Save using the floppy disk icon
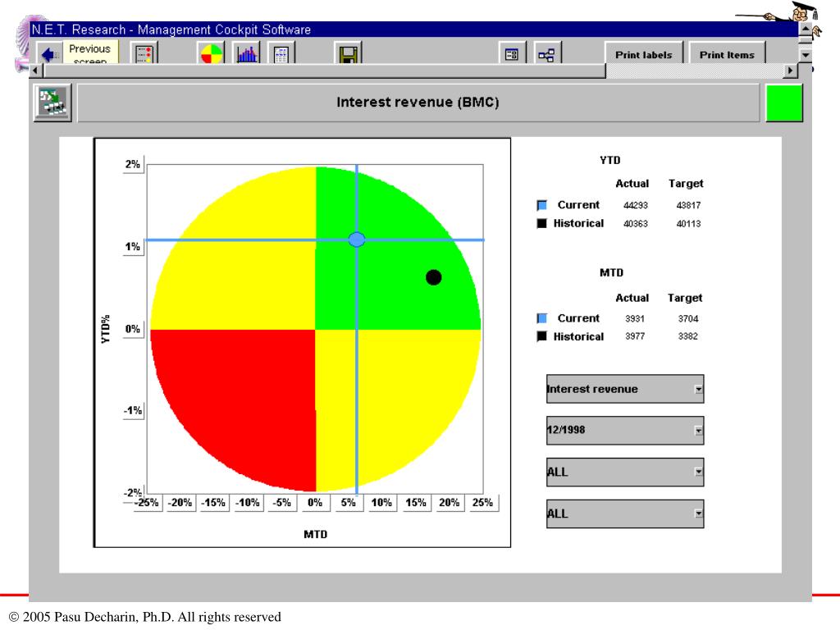 click(x=348, y=54)
